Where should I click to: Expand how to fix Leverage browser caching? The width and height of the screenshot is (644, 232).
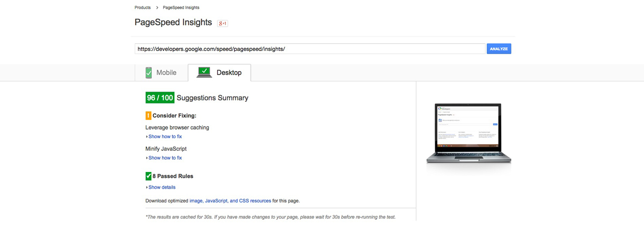tap(164, 137)
